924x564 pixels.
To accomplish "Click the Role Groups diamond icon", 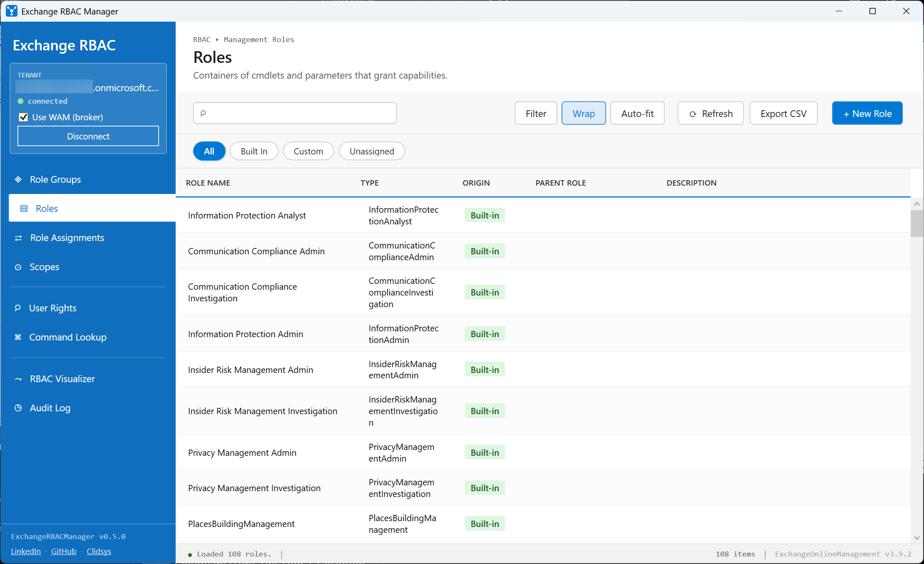I will pyautogui.click(x=18, y=179).
